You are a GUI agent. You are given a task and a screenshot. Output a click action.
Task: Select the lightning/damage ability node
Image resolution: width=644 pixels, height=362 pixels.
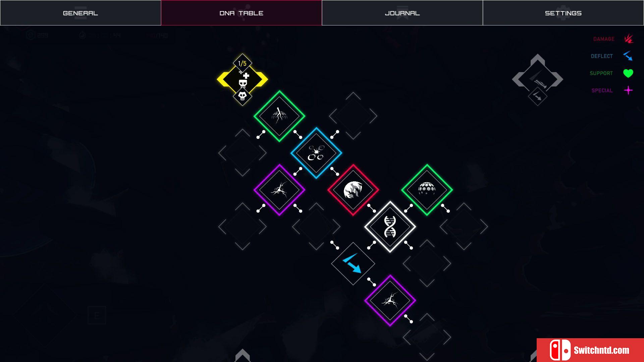[279, 116]
